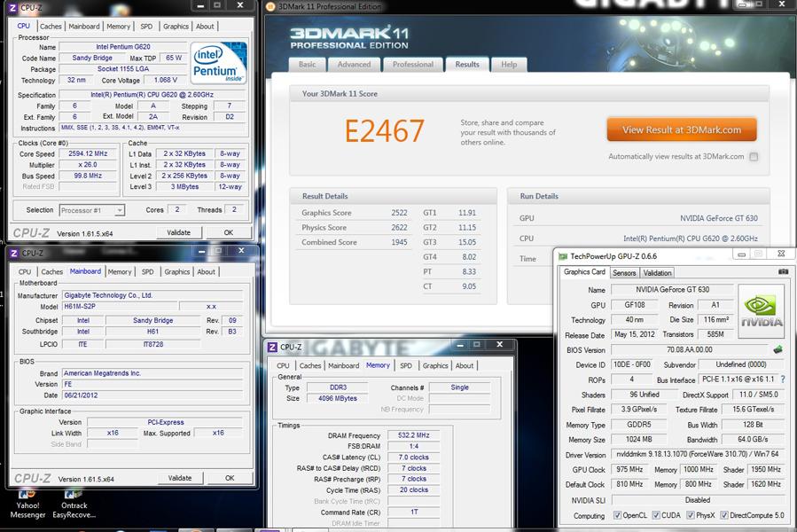Viewport: 797px width, 532px height.
Task: Click the BIOS date 06/21/2012
Action: coord(152,395)
